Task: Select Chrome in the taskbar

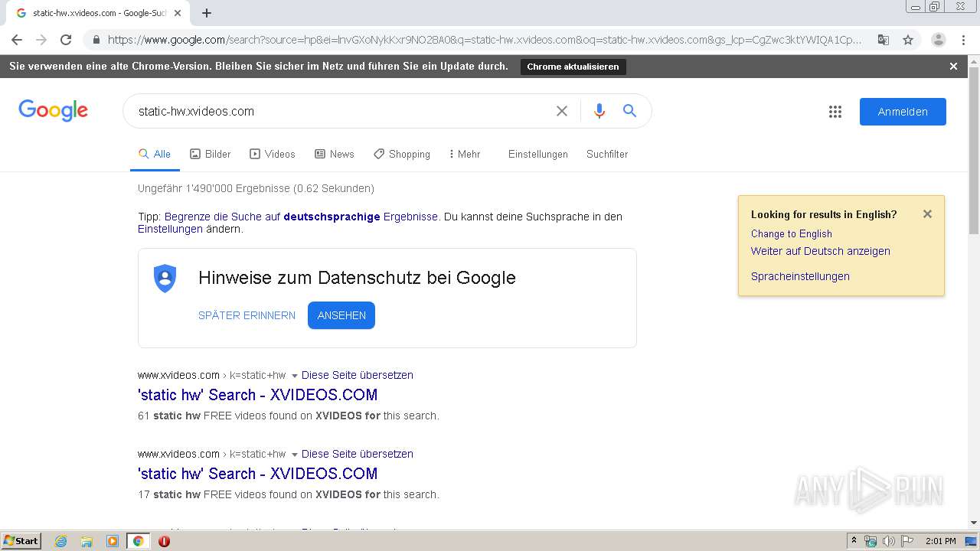Action: coord(138,541)
